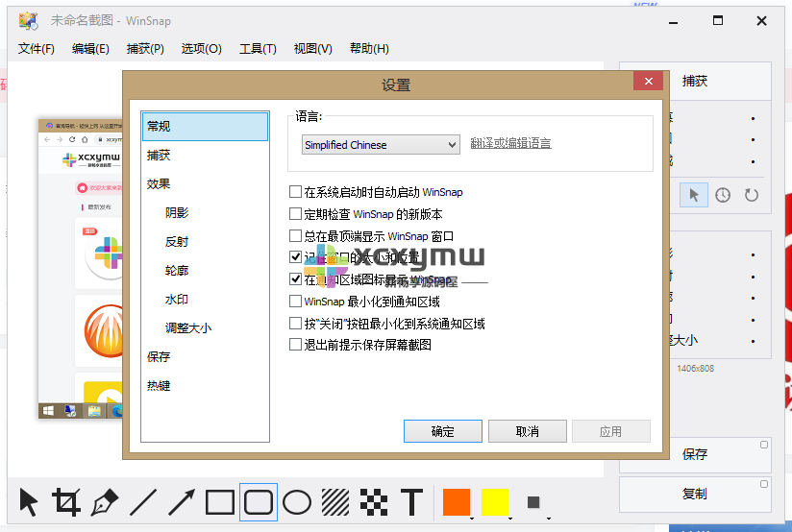Select the Rounded Rectangle tool
The image size is (792, 532).
coord(259,501)
